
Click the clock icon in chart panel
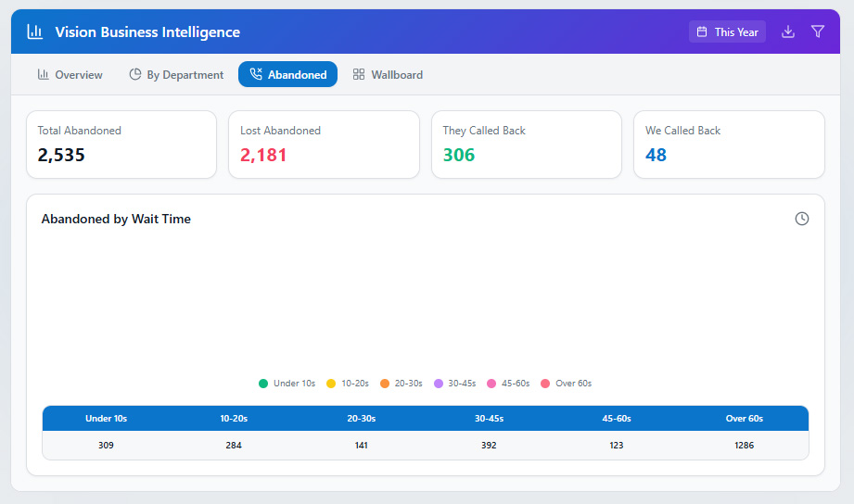pyautogui.click(x=802, y=219)
